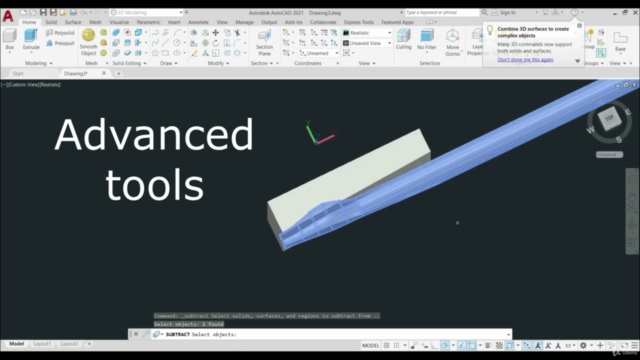Click the Rotate tool in Modify panel
640x360 pixels.
[x=216, y=43]
